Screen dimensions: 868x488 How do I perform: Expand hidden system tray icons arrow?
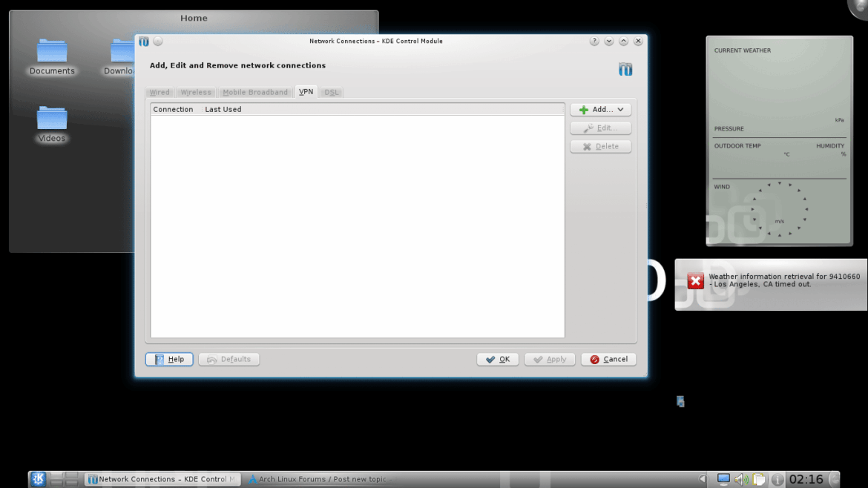(x=703, y=479)
